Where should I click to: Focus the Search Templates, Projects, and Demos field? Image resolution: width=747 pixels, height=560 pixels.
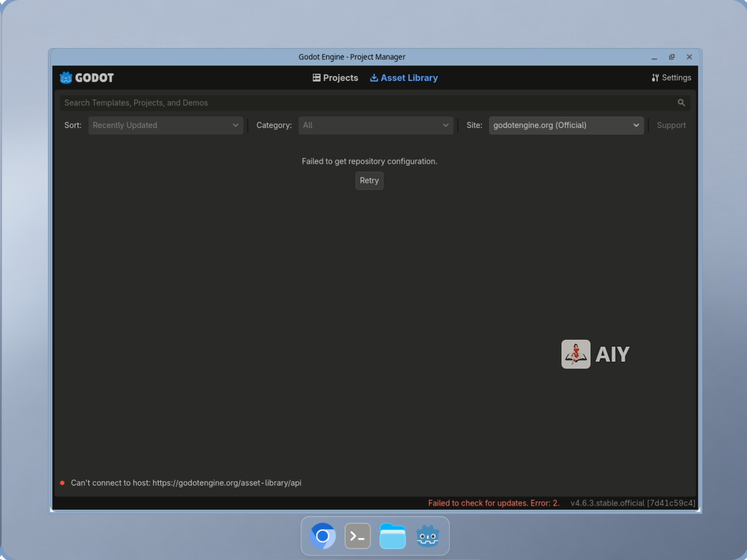pyautogui.click(x=375, y=103)
